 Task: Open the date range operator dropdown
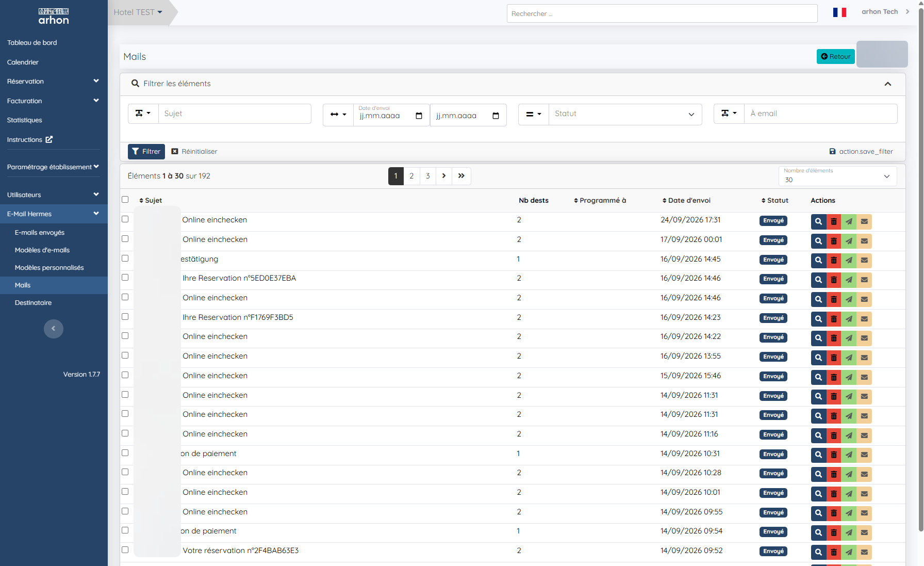[x=338, y=115]
